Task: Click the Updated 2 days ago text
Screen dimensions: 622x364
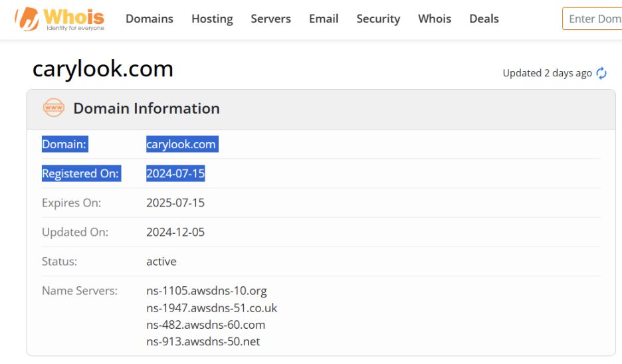Action: tap(547, 73)
